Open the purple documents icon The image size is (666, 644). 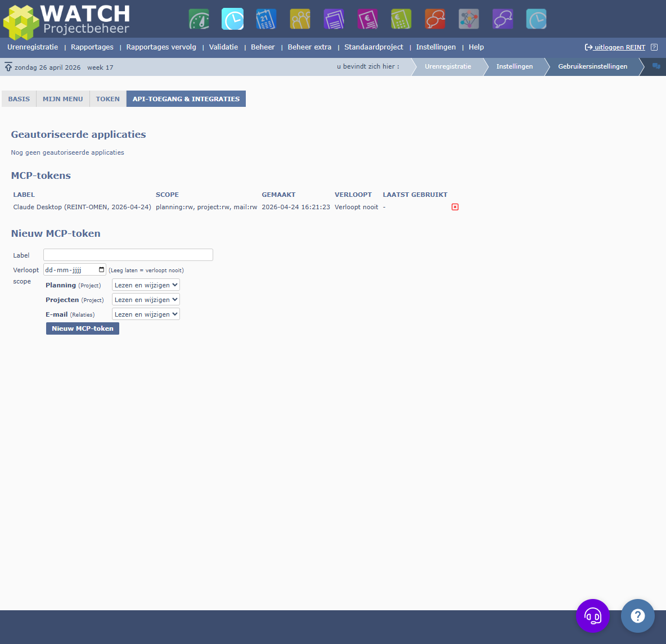pos(334,19)
